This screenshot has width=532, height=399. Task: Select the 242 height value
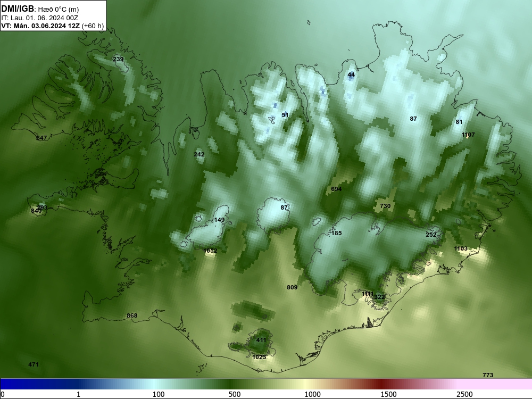pos(199,154)
